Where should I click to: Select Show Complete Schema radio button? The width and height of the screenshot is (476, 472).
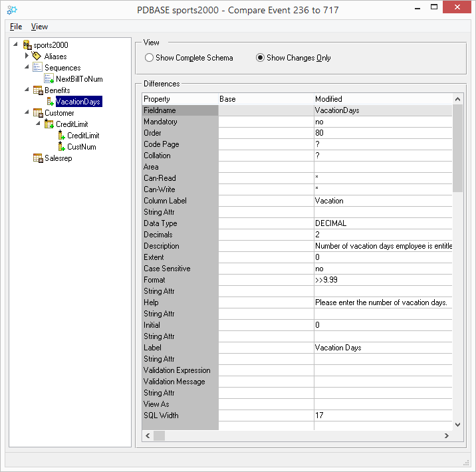[x=149, y=58]
